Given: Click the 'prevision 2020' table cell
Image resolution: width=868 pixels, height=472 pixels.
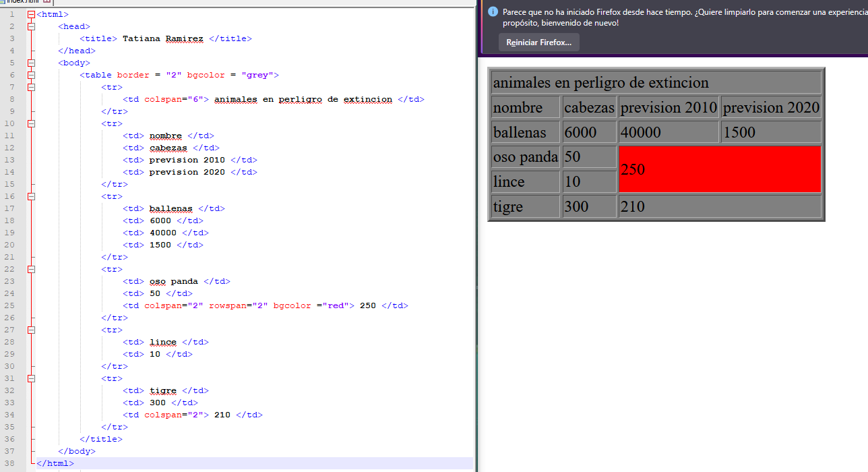Looking at the screenshot, I should click(771, 107).
